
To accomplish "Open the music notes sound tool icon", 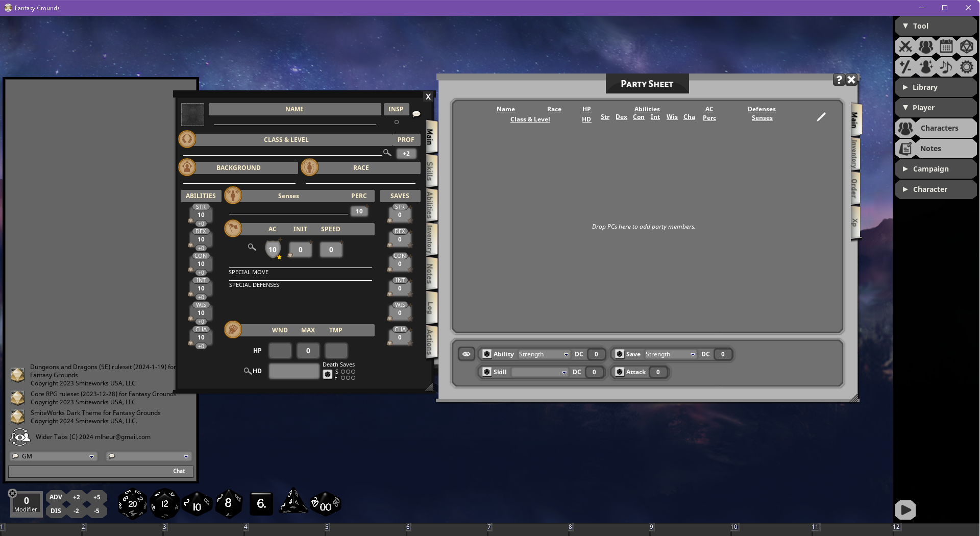I will (946, 67).
